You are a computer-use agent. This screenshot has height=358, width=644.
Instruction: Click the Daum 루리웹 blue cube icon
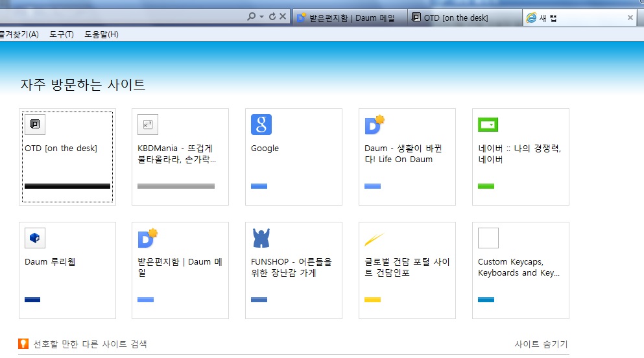coord(35,238)
